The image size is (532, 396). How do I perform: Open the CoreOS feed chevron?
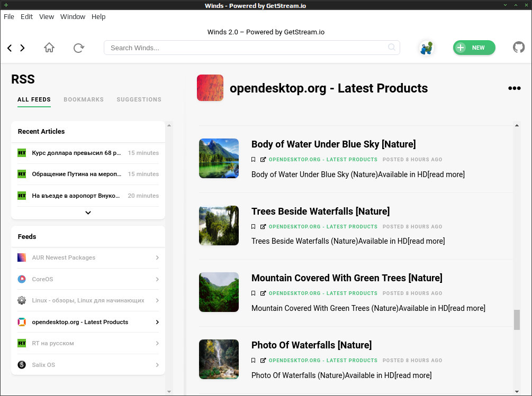[x=157, y=279]
